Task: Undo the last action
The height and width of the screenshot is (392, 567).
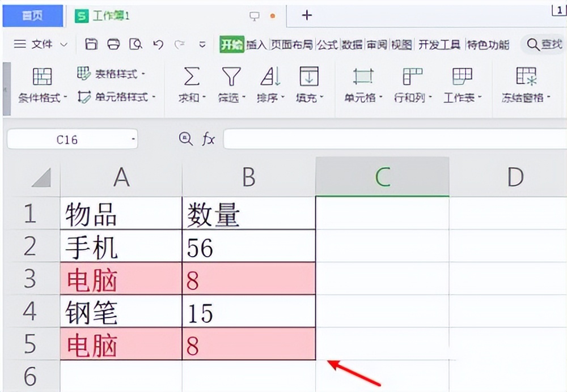Action: 158,45
